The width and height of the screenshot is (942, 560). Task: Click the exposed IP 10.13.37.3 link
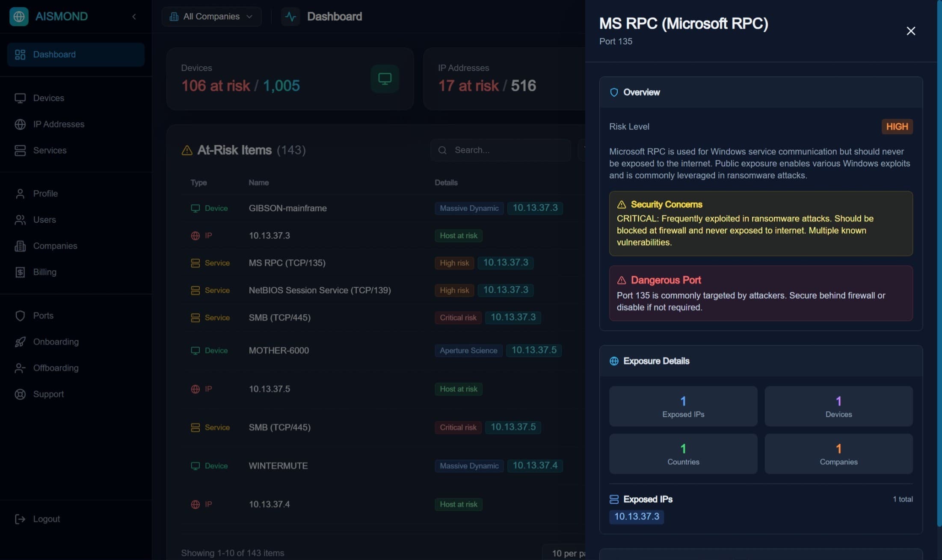[x=636, y=516]
